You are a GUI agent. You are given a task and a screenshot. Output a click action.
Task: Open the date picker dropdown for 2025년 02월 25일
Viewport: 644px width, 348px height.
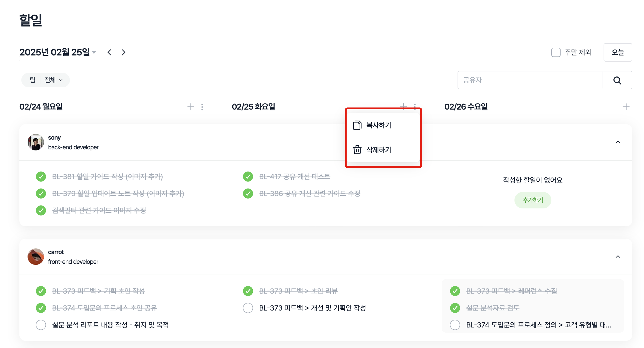pyautogui.click(x=94, y=52)
